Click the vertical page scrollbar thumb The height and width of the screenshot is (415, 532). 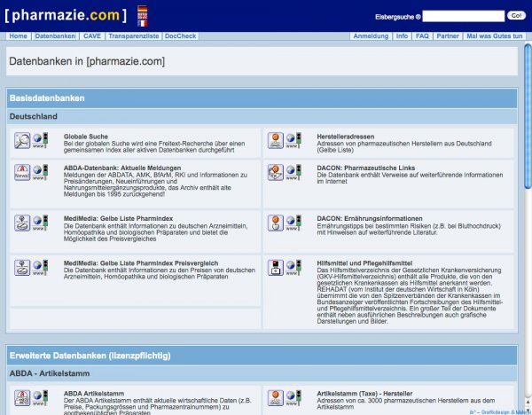(x=528, y=115)
